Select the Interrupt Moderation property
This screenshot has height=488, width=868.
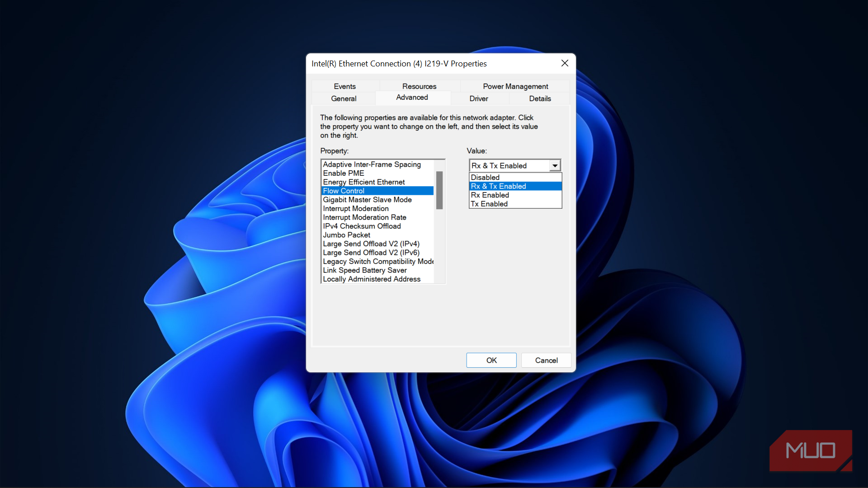point(377,209)
